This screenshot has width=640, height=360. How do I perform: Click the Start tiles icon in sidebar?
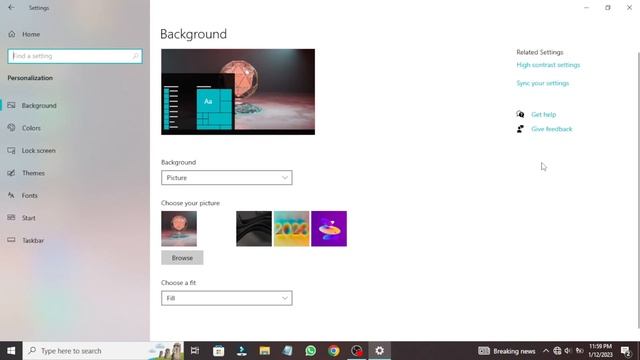(11, 218)
